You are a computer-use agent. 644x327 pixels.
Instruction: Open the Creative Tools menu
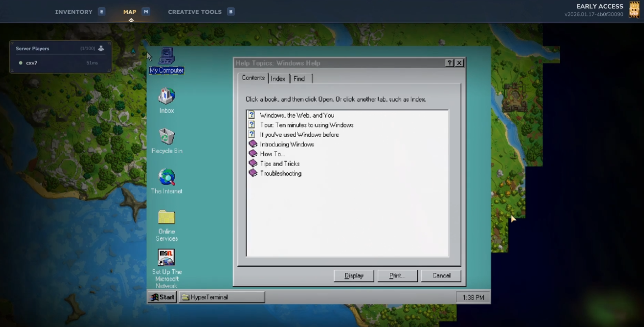[x=195, y=12]
